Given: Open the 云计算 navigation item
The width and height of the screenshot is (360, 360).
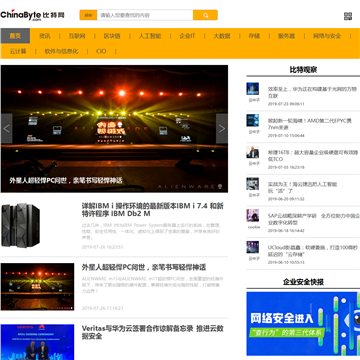Looking at the screenshot, I should click(x=18, y=51).
